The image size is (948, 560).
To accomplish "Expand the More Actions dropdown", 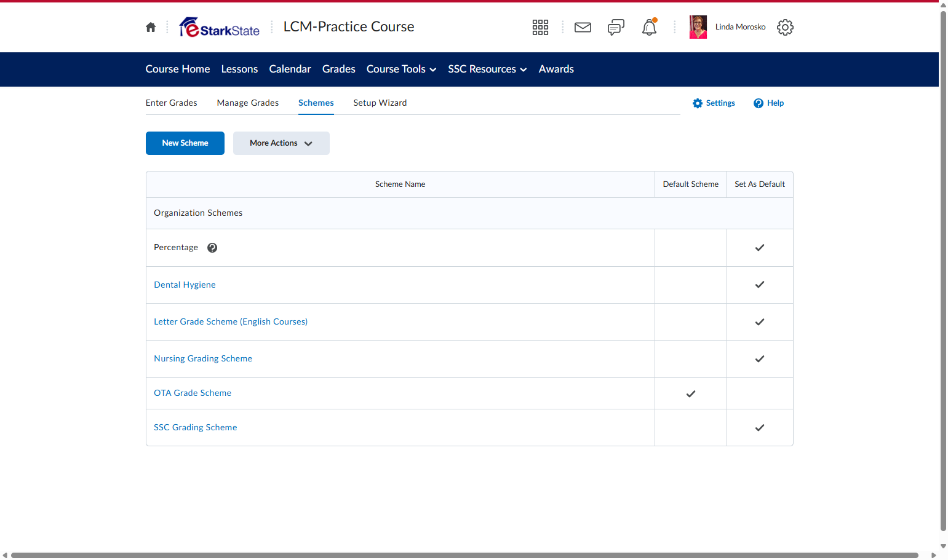I will coord(281,143).
